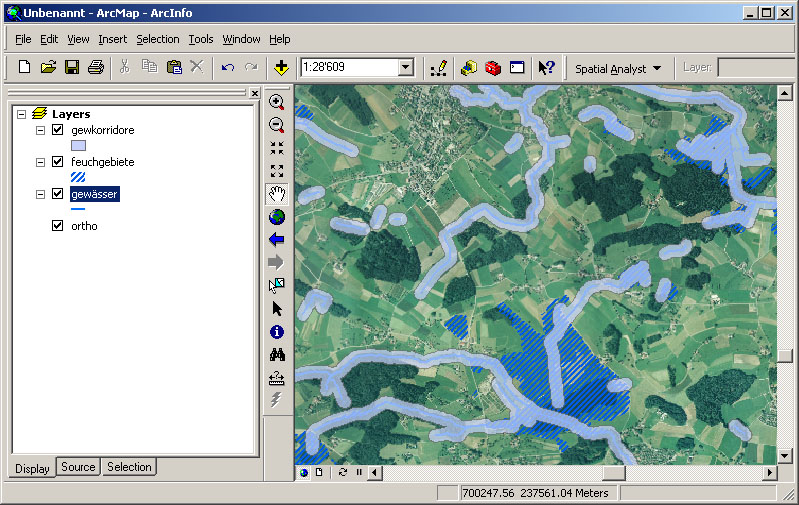
Task: Open the Spatial Analyst dropdown menu
Action: tap(618, 68)
